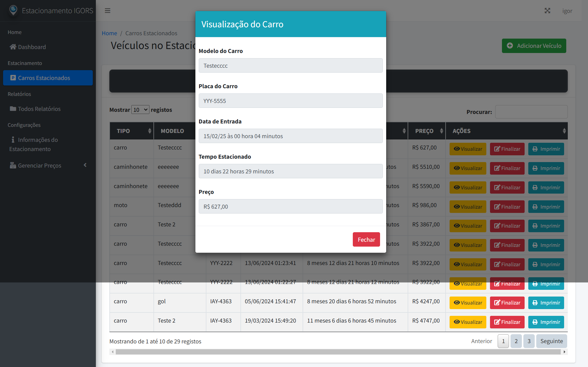
Task: Click the Estacionamento IGORS logo icon
Action: 13,10
